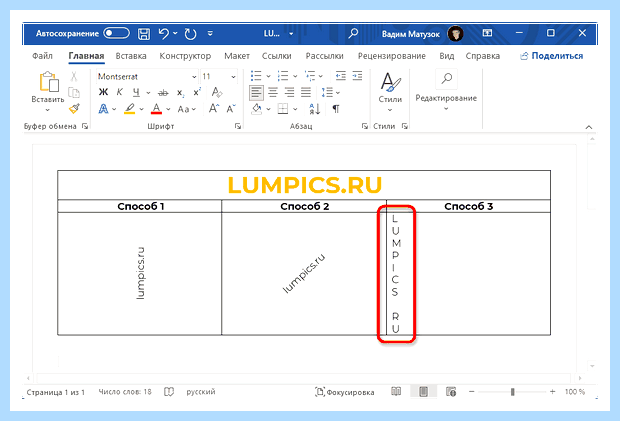Open the font size dropdown showing 11
Image resolution: width=620 pixels, height=421 pixels.
click(233, 77)
